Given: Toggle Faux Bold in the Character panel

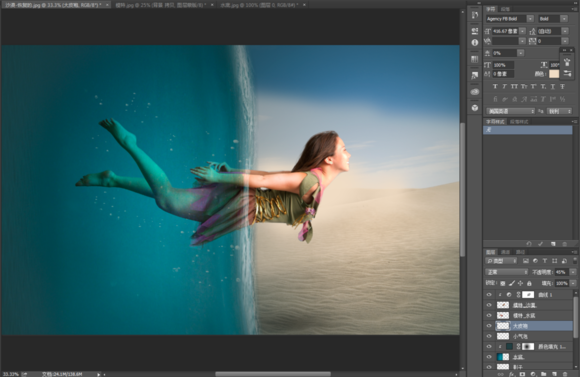Looking at the screenshot, I should (495, 87).
